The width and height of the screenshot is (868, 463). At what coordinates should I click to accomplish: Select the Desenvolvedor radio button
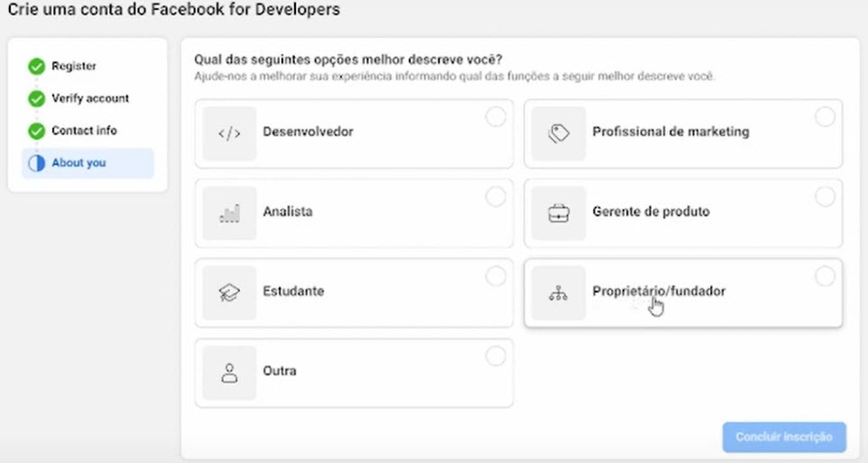tap(495, 117)
